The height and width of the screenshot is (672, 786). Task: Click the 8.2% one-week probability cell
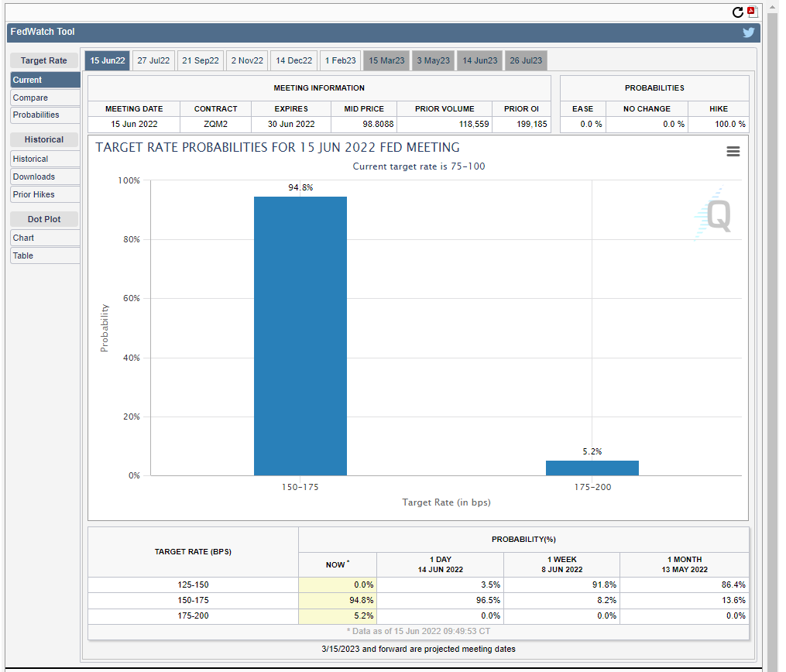coord(562,600)
